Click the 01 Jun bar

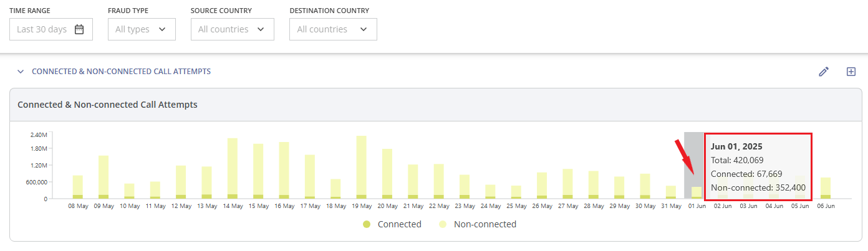[x=697, y=193]
